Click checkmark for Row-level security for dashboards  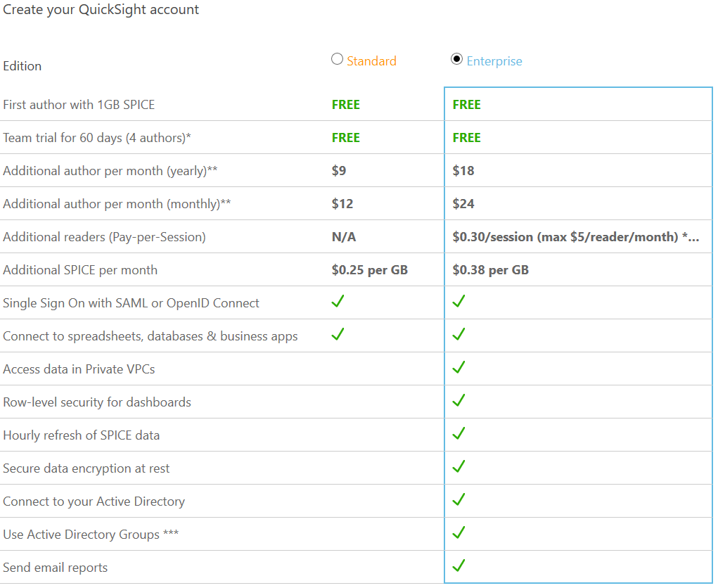(459, 400)
